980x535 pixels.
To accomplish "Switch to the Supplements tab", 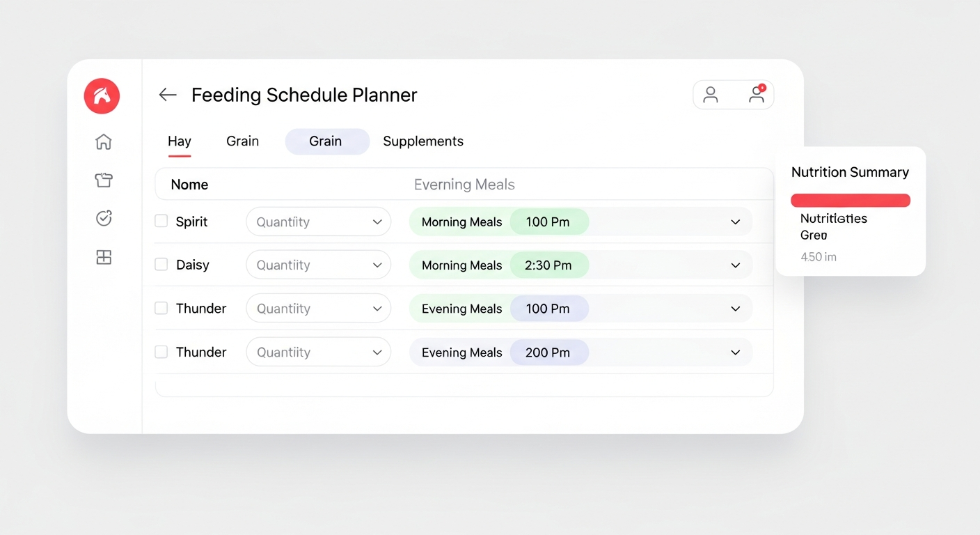I will [423, 141].
